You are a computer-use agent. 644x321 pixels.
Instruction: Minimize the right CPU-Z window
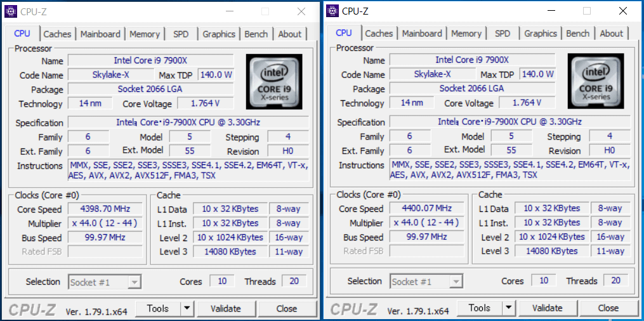tap(551, 11)
